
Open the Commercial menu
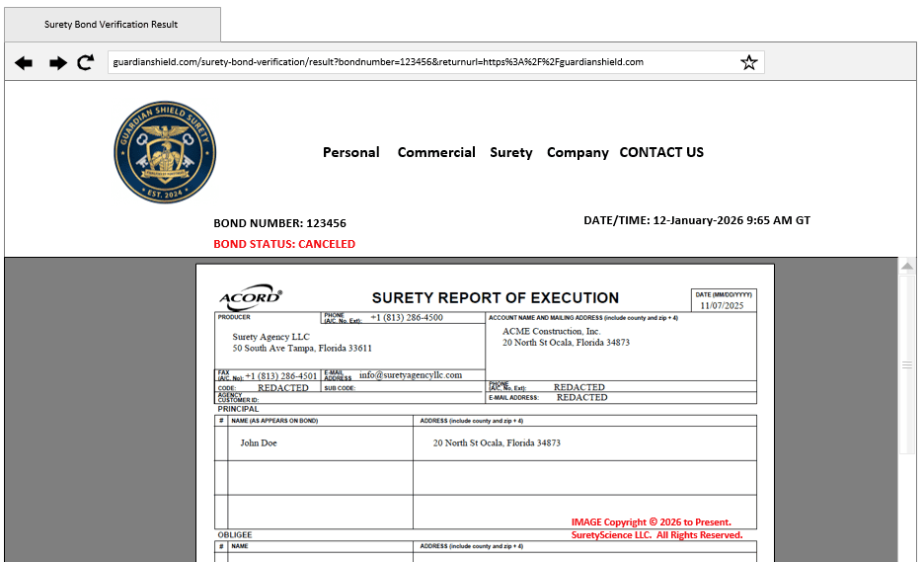tap(436, 152)
